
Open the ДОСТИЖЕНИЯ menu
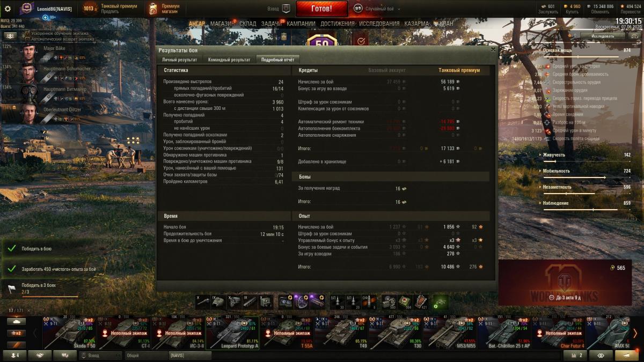tap(338, 24)
